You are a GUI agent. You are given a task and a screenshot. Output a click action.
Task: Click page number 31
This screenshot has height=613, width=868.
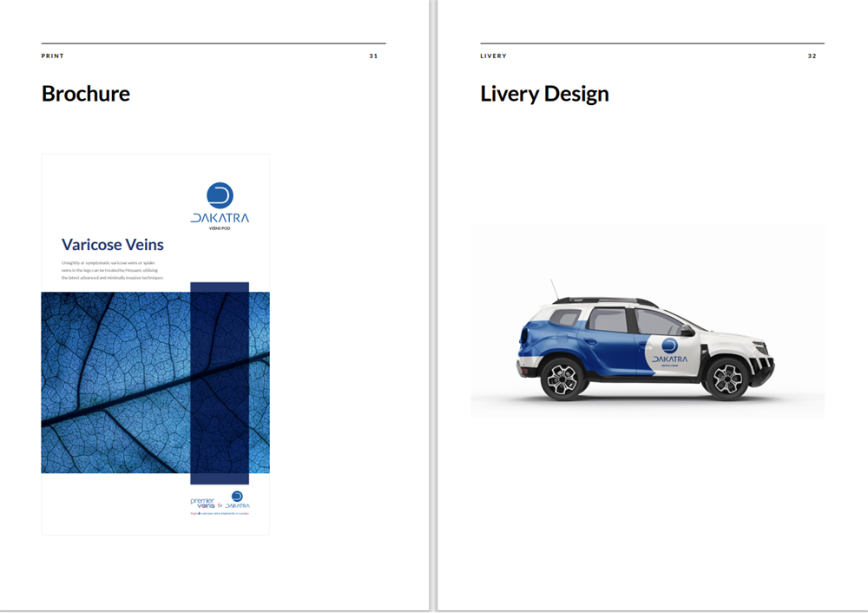[x=373, y=56]
